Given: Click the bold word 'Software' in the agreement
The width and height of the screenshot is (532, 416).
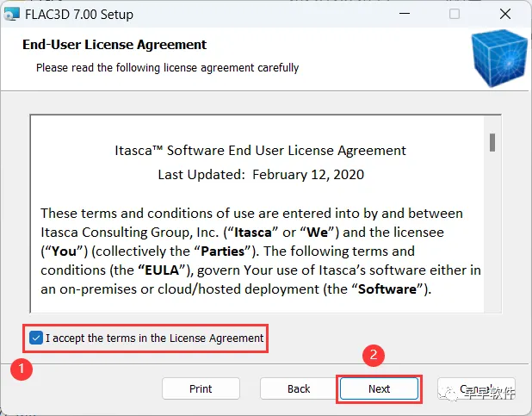Looking at the screenshot, I should 387,289.
